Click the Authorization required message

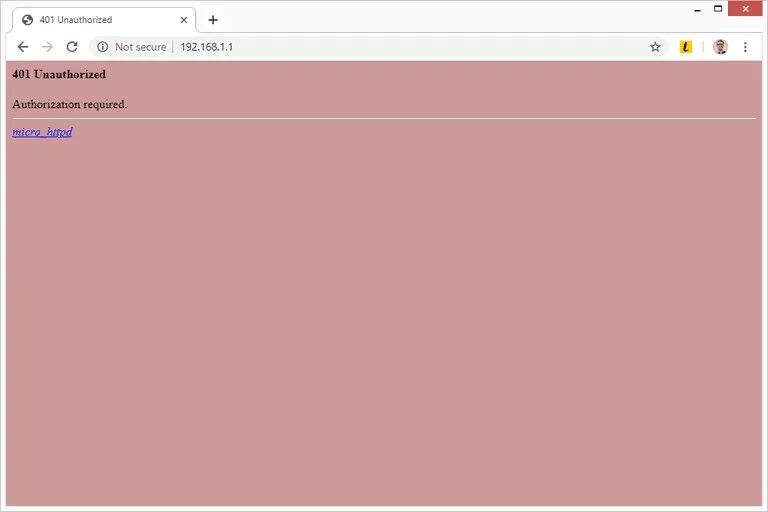tap(70, 104)
